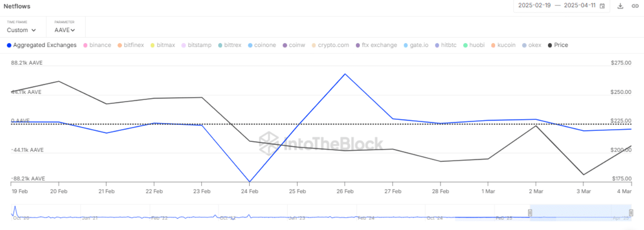Show the huobi exchange series
644x230 pixels.
pos(474,45)
